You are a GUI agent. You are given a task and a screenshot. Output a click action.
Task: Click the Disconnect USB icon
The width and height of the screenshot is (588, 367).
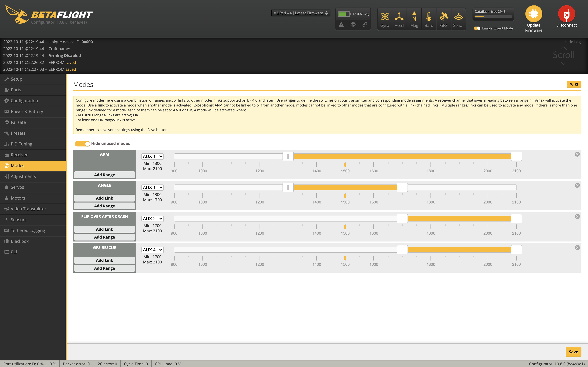(566, 14)
